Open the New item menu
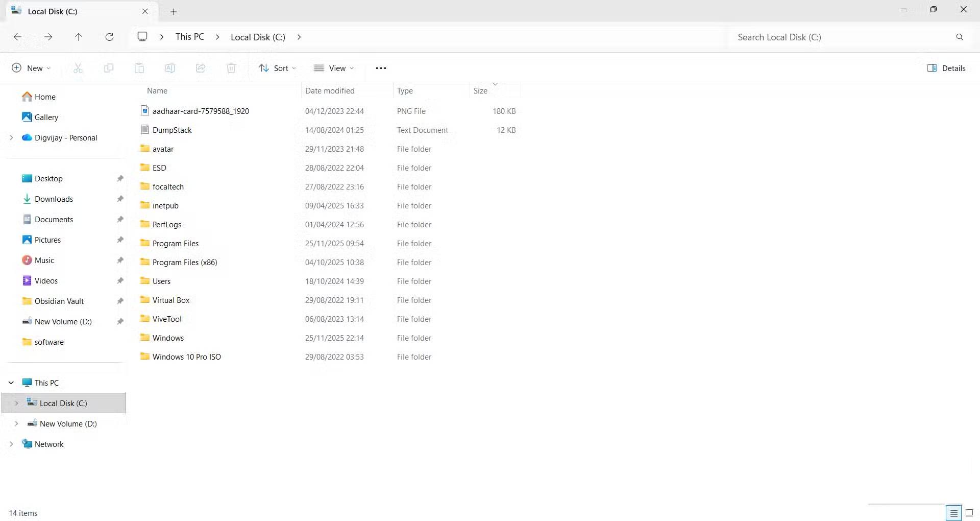The image size is (980, 521). [x=31, y=68]
